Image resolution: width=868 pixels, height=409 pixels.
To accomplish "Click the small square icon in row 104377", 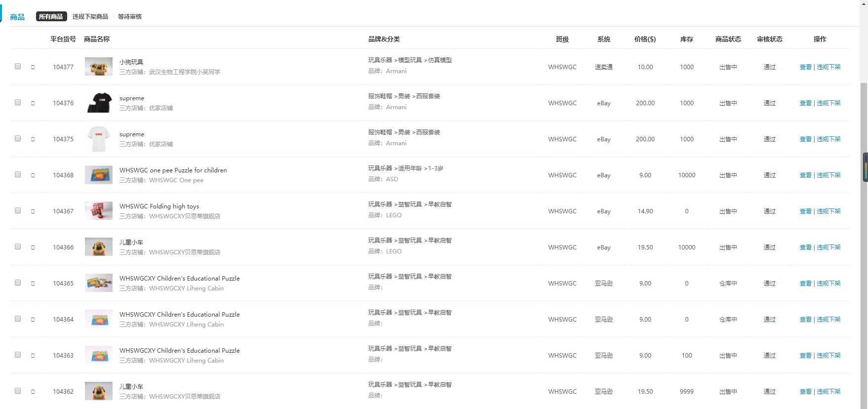I will point(33,67).
